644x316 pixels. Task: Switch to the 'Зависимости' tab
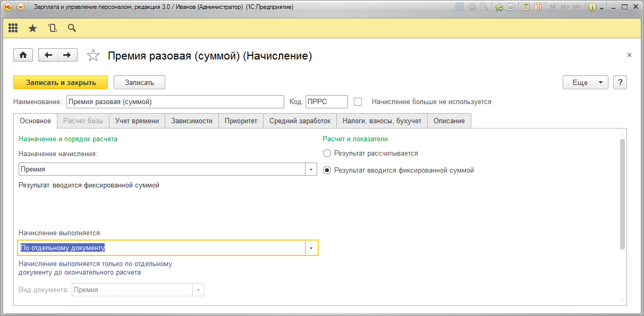point(192,121)
